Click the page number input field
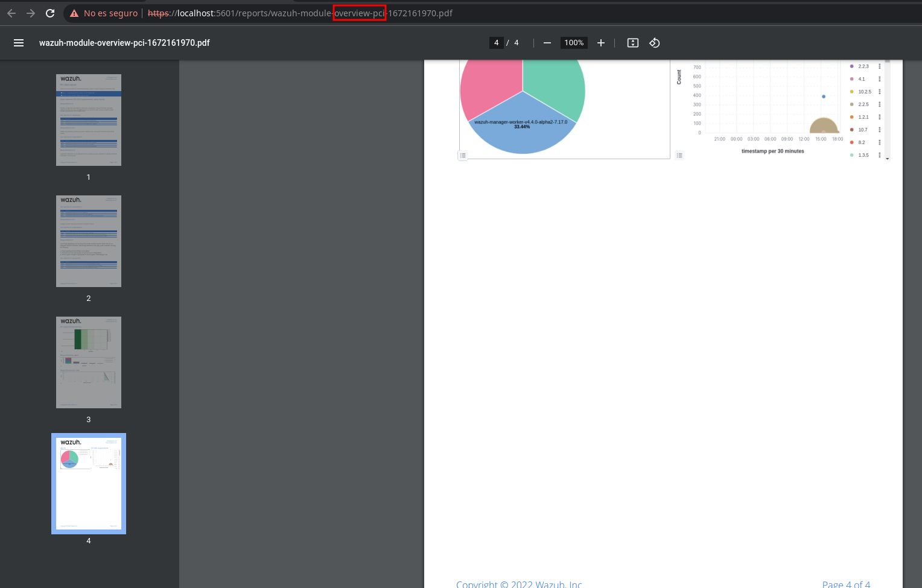This screenshot has width=922, height=588. 497,42
